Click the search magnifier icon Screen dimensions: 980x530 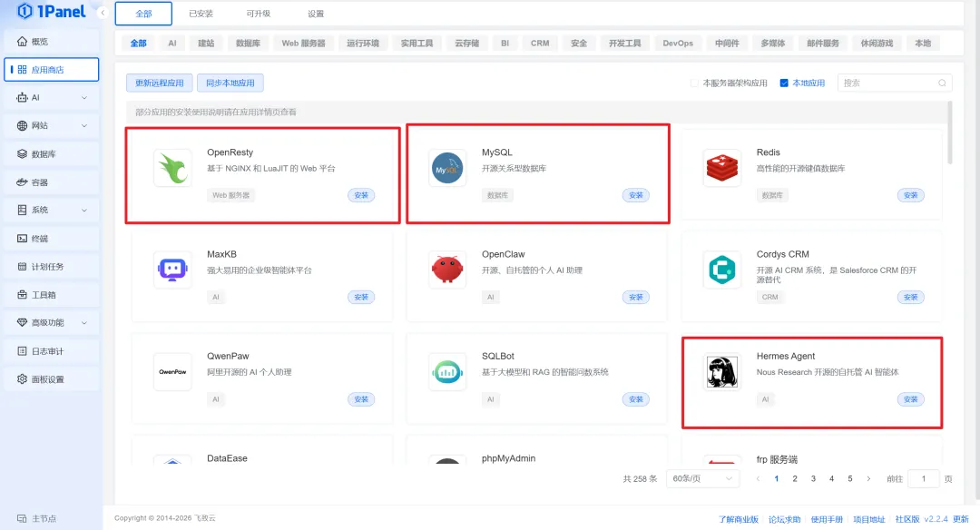pyautogui.click(x=942, y=83)
